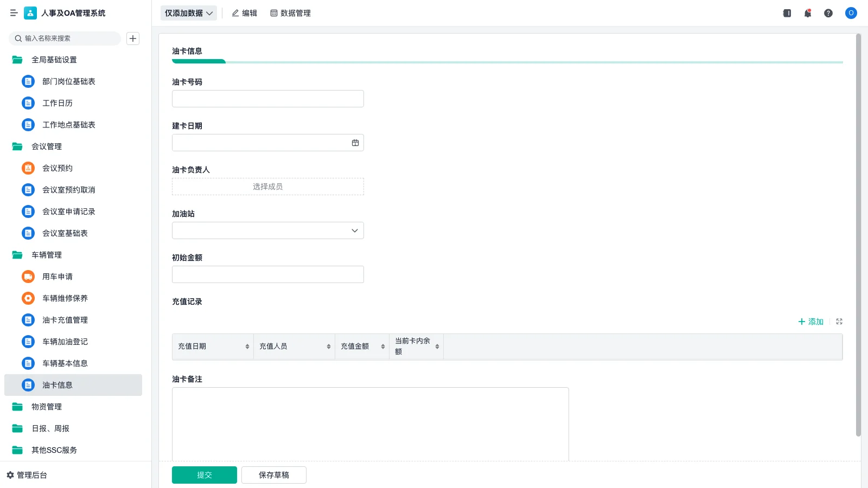868x488 pixels.
Task: Click the 油卡充值管理 form icon
Action: (x=28, y=320)
